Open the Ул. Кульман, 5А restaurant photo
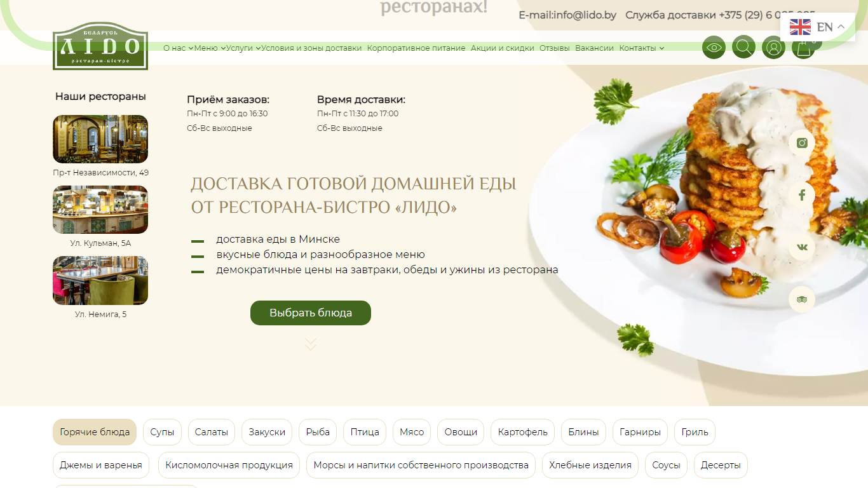 pyautogui.click(x=100, y=210)
